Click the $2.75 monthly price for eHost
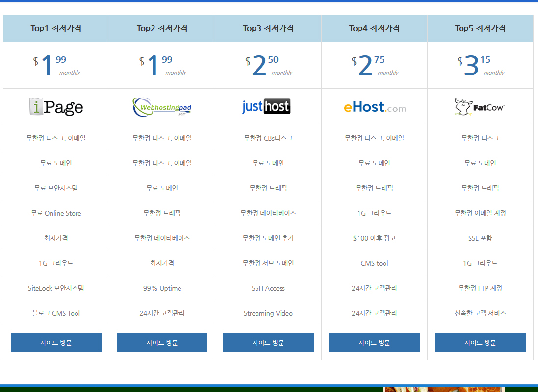The width and height of the screenshot is (538, 392). pos(374,66)
